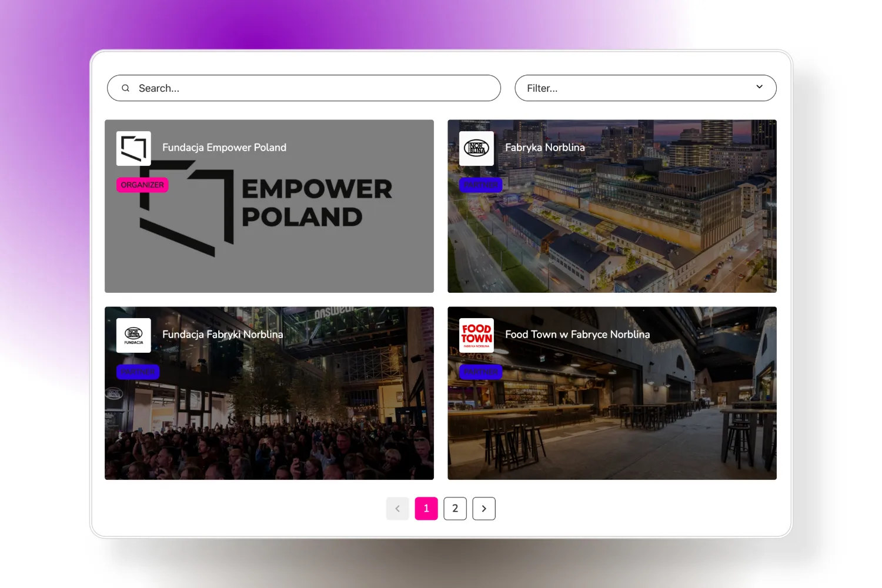
Task: Click the Fabryka Norblina logo icon
Action: coord(476,148)
